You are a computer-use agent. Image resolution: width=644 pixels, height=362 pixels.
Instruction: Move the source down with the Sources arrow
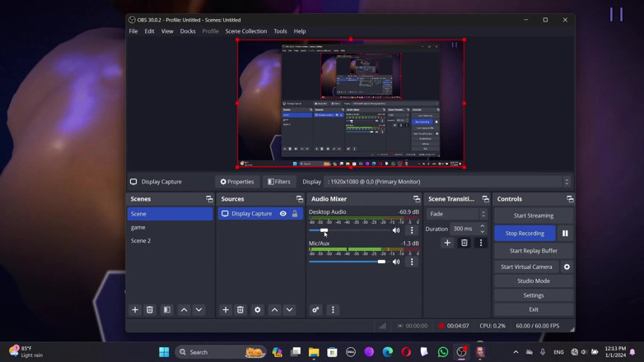click(290, 310)
